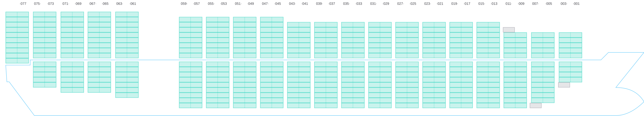
Task: Select the below-deck block of bay 071-069
Action: (x=72, y=77)
